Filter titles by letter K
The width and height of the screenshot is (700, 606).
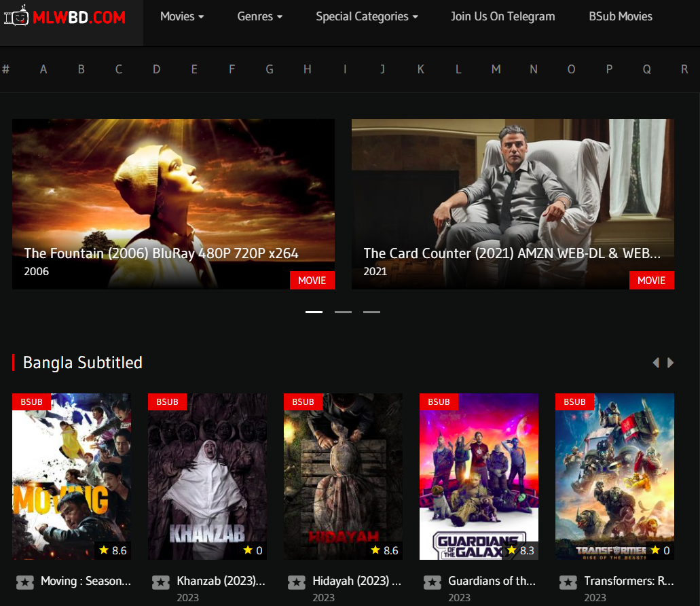click(420, 69)
